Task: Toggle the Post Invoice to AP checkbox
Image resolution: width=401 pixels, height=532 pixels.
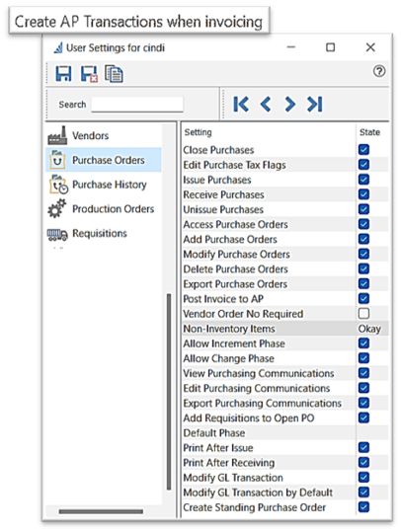Action: [363, 298]
